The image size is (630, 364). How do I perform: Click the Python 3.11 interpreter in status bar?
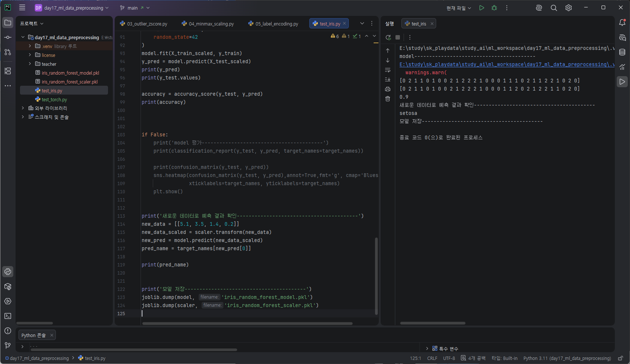point(567,358)
